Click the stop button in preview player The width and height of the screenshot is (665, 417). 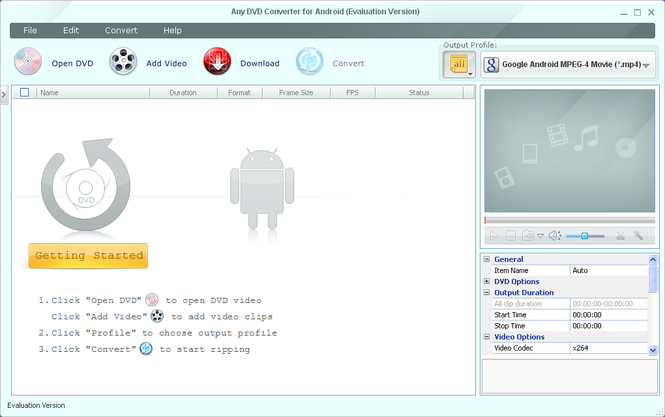[511, 235]
